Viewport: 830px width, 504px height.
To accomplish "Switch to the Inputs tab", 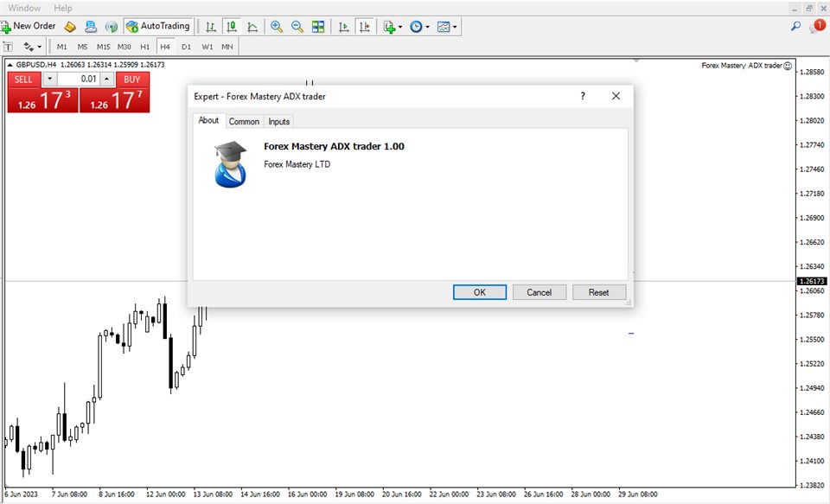I will click(279, 122).
